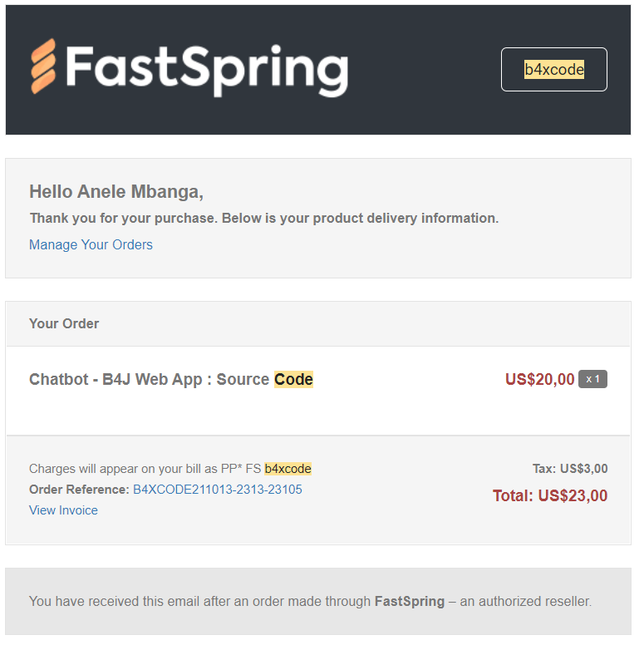644x645 pixels.
Task: Click the "Thank you for your purchase" message
Action: (263, 219)
